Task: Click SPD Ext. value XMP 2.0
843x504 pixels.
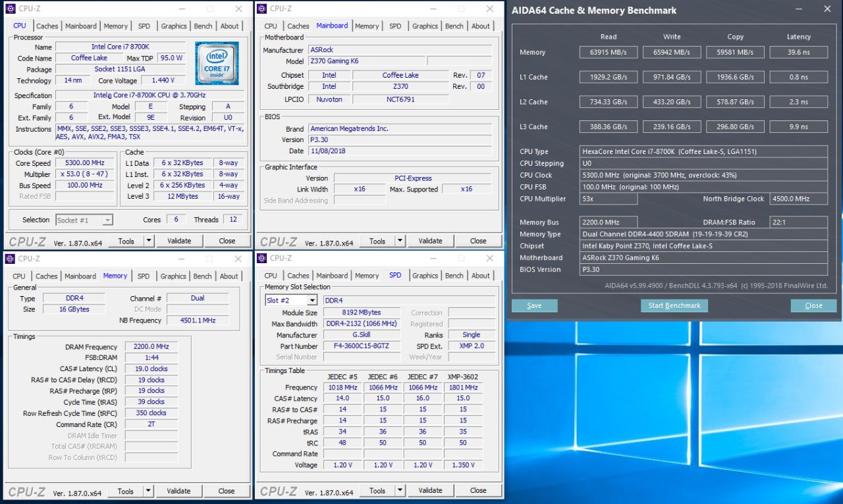Action: pyautogui.click(x=472, y=346)
